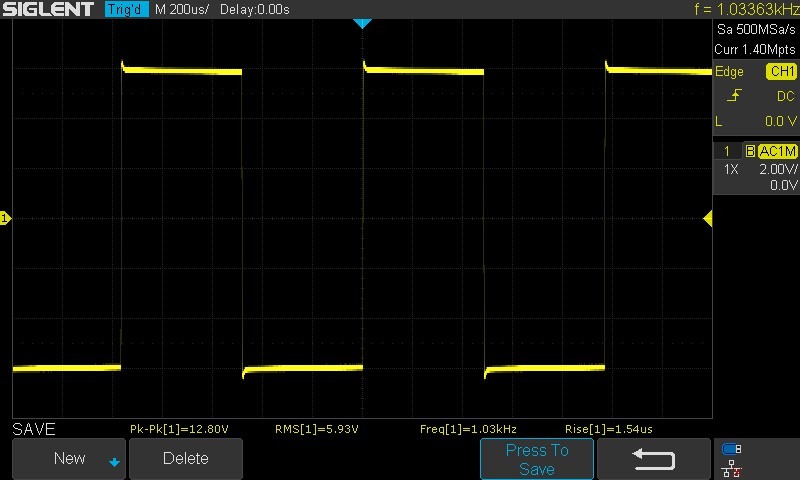Select the CH1 trigger source badge

[781, 71]
